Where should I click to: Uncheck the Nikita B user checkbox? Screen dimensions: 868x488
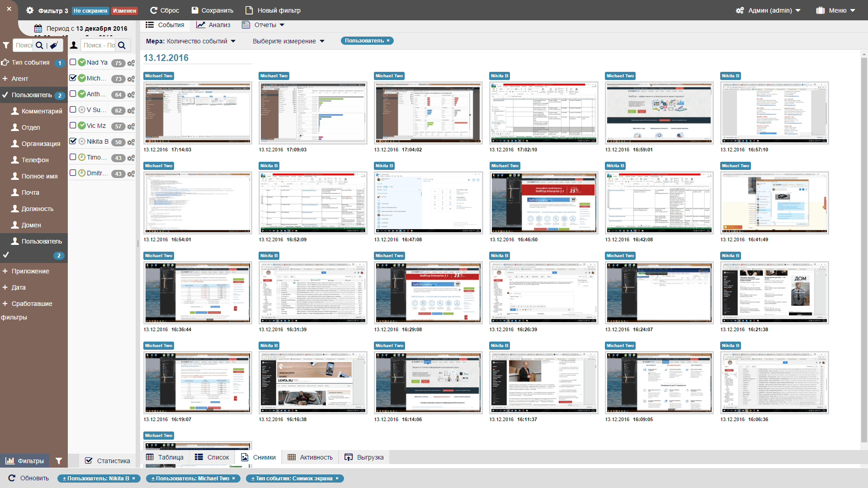pyautogui.click(x=73, y=141)
